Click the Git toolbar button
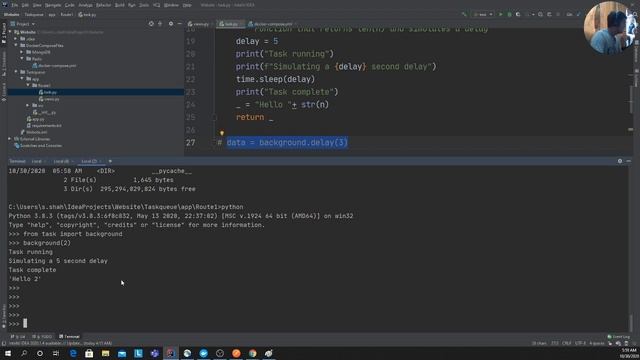 pyautogui.click(x=569, y=14)
